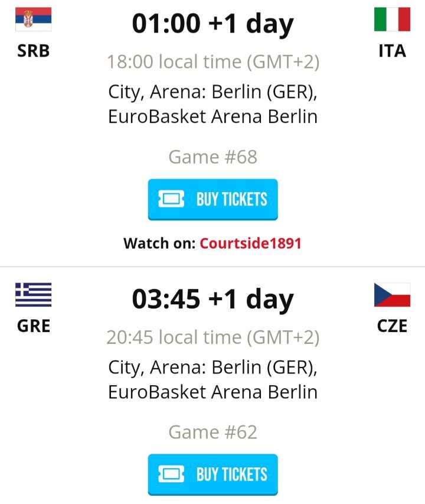The image size is (425, 504).
Task: Select the Game #68 label
Action: click(x=212, y=157)
